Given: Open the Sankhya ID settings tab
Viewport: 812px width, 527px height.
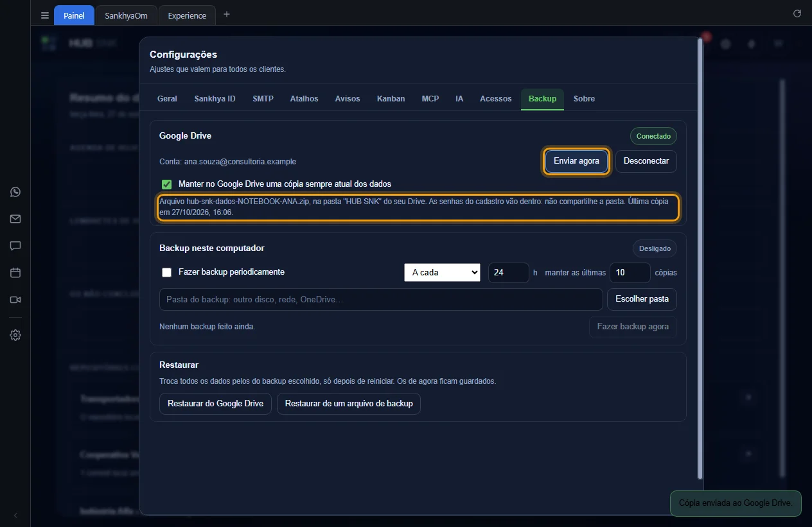Looking at the screenshot, I should [x=215, y=99].
